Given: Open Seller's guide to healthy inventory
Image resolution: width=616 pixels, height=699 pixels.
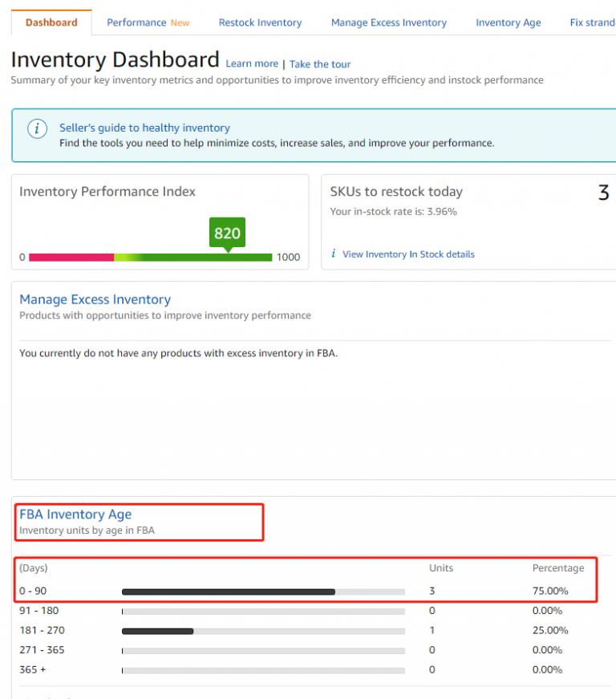Looking at the screenshot, I should coord(144,128).
